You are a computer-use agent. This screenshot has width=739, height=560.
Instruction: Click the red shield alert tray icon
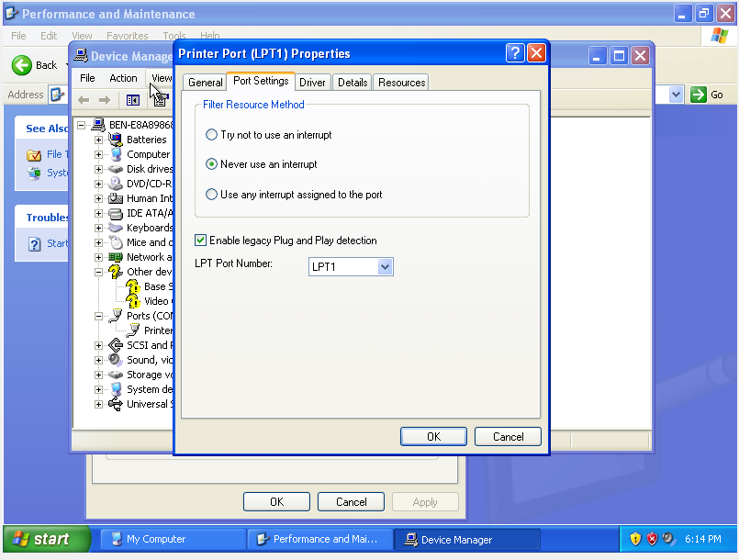tap(652, 538)
